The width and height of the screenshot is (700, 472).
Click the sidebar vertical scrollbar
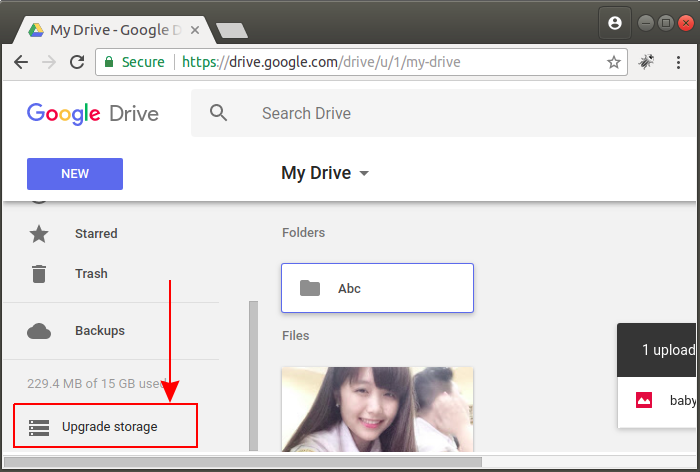pos(254,376)
